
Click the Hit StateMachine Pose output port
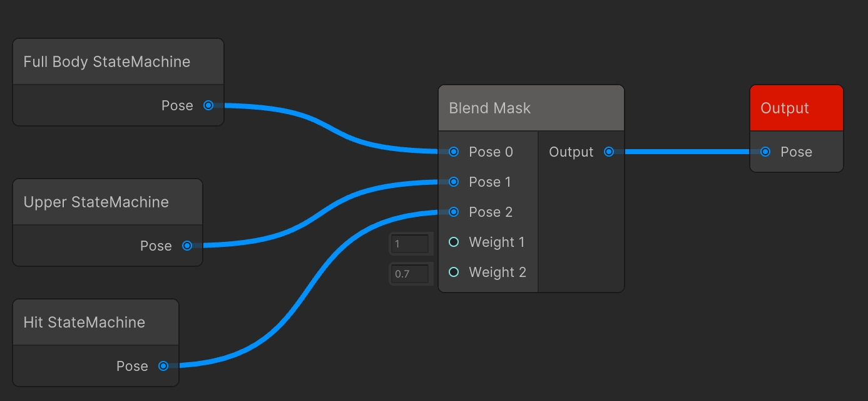pyautogui.click(x=163, y=366)
